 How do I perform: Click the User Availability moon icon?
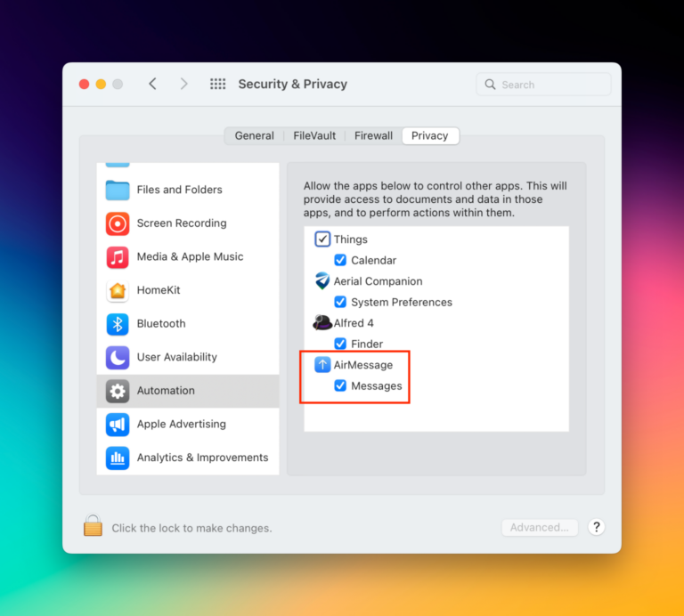coord(118,358)
